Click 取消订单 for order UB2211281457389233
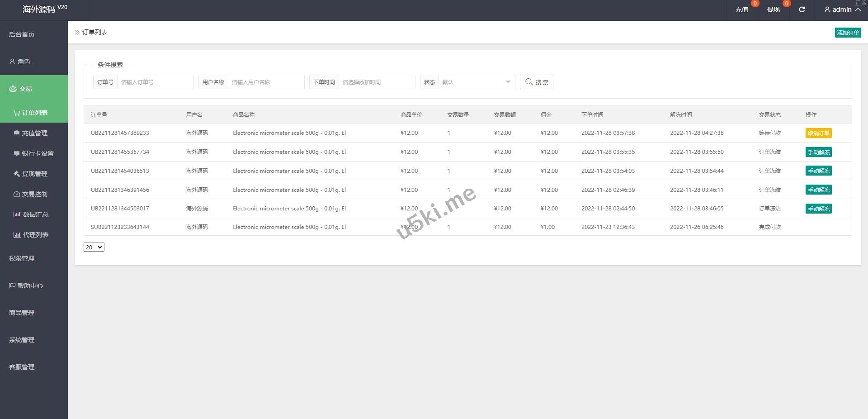 [818, 133]
